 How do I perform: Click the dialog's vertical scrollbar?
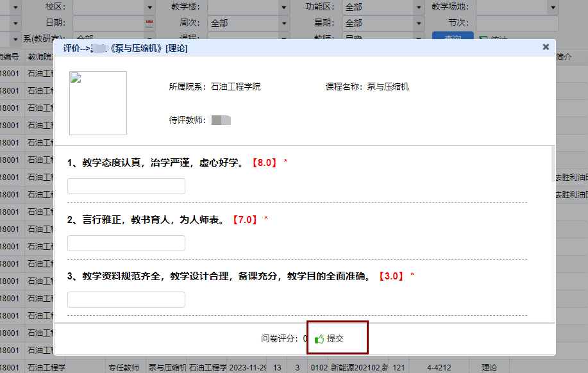[552, 168]
